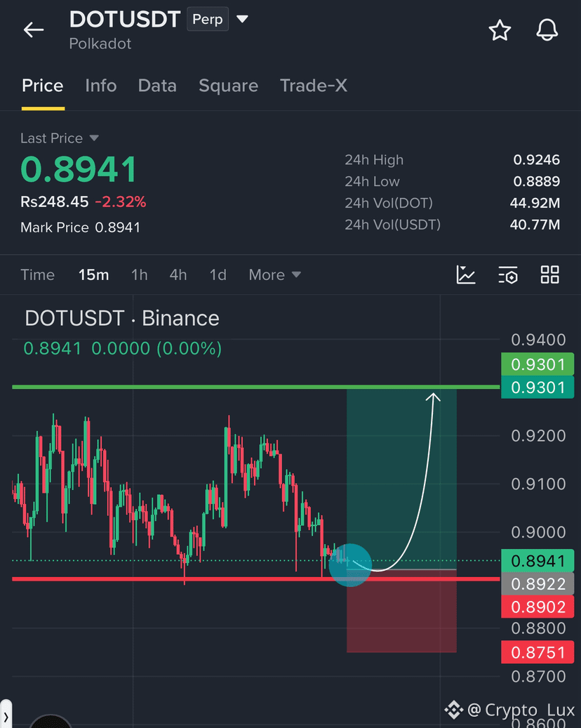This screenshot has height=728, width=581.
Task: Tap the 24h Vol(USDT) value 40.77M
Action: (x=535, y=225)
